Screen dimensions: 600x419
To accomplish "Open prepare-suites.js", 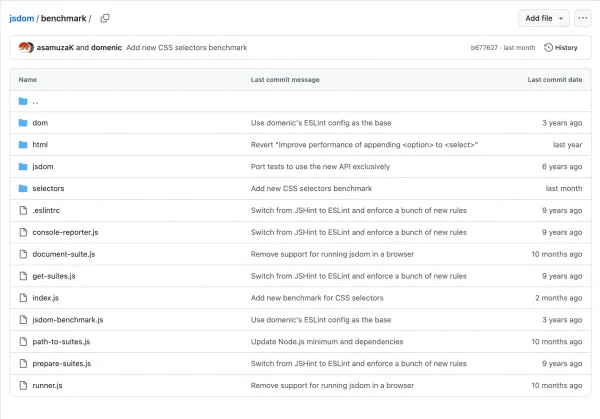I will pos(62,363).
